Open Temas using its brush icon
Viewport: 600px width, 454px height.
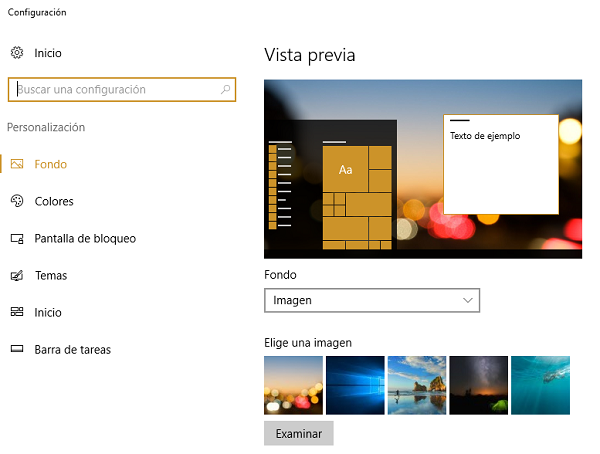coord(16,276)
